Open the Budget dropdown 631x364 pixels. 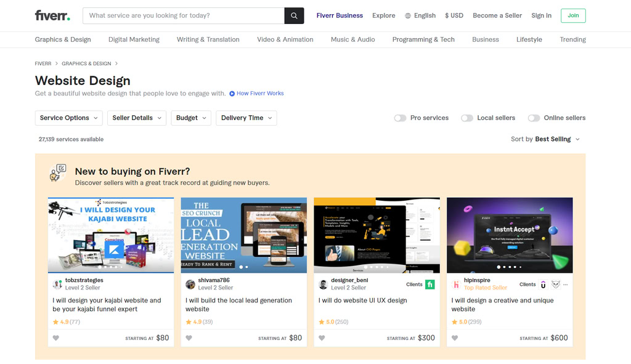pyautogui.click(x=191, y=118)
